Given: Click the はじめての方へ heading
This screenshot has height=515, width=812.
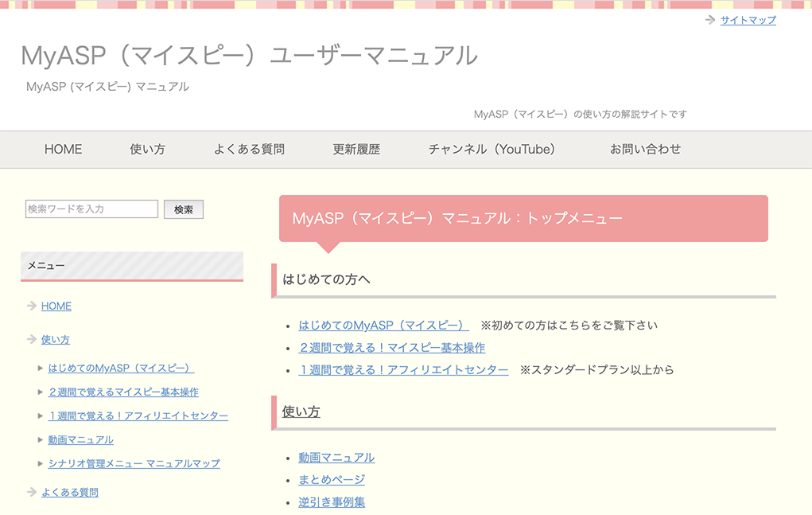Looking at the screenshot, I should [326, 279].
